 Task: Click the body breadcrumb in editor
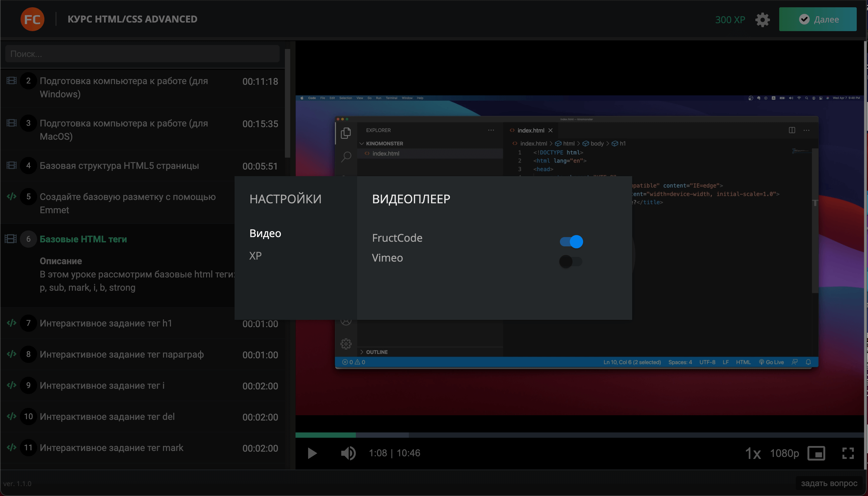593,143
